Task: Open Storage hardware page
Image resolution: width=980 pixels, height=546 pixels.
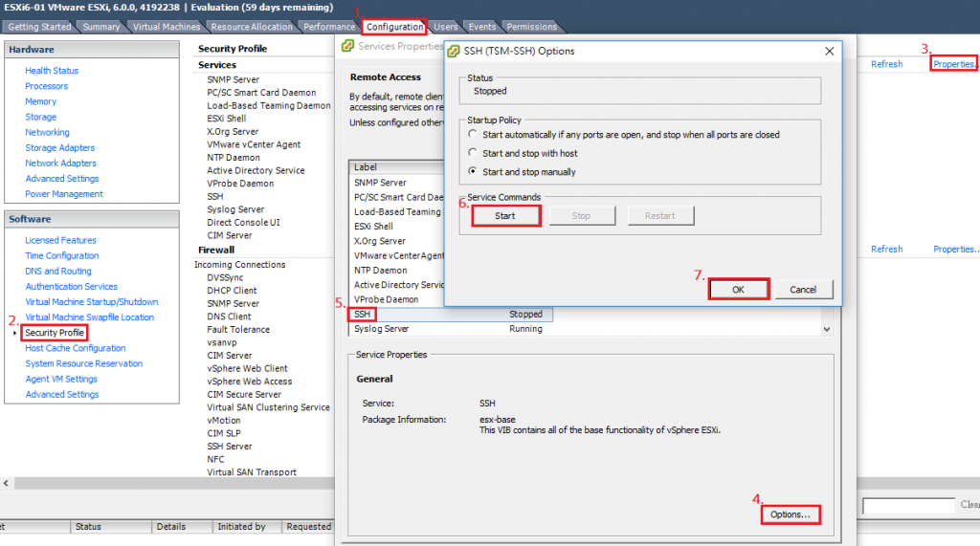Action: (x=40, y=117)
